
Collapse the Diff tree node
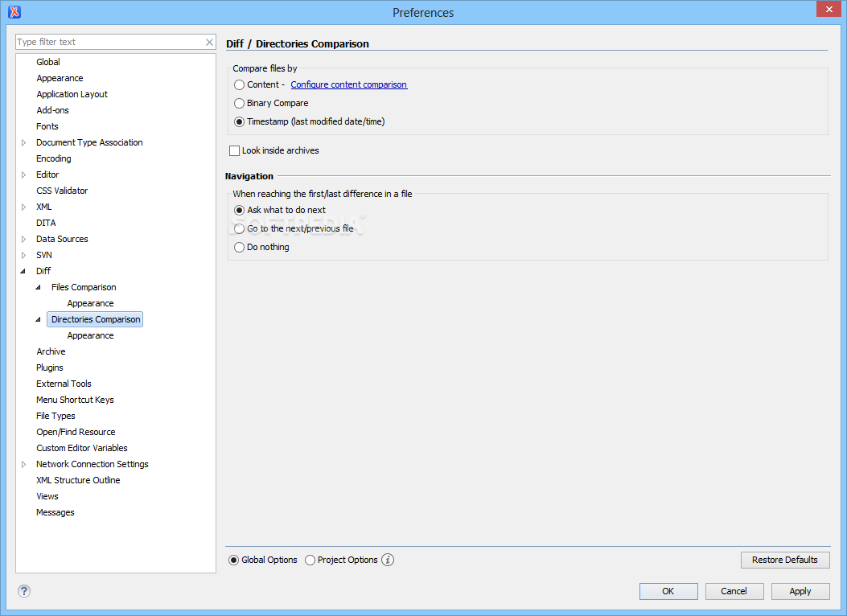click(x=23, y=271)
